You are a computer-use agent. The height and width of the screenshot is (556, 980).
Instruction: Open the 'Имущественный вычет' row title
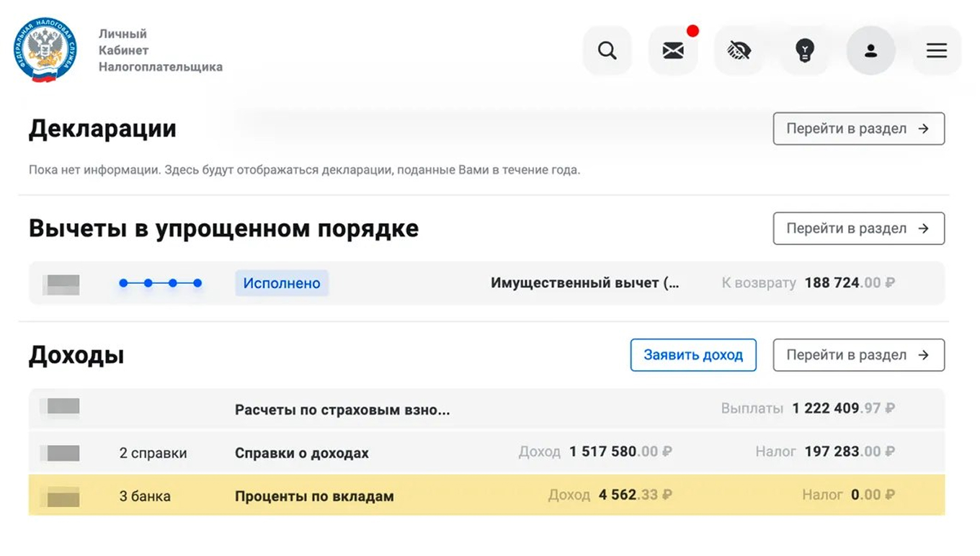(x=585, y=283)
